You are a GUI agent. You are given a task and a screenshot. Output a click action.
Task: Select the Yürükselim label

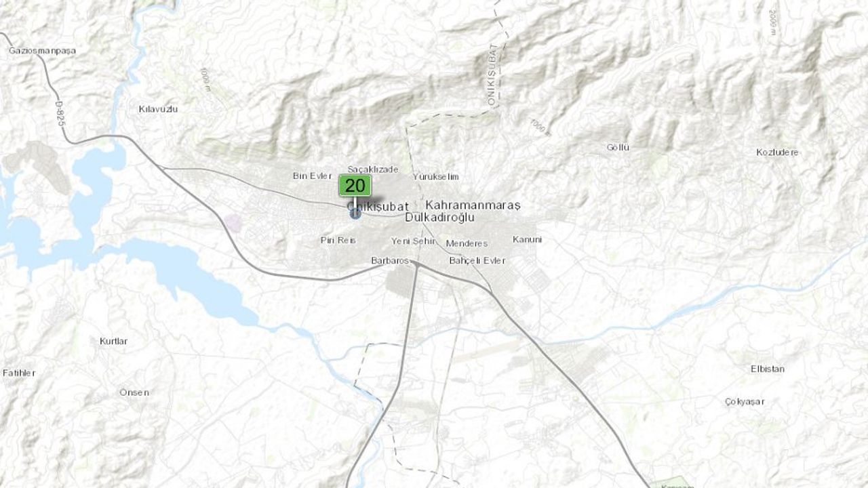click(x=435, y=177)
